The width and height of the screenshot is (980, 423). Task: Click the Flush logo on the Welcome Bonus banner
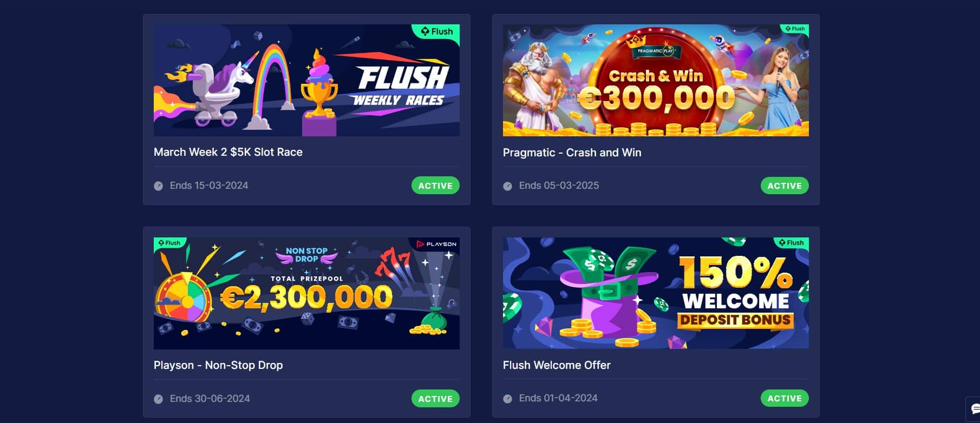point(791,243)
